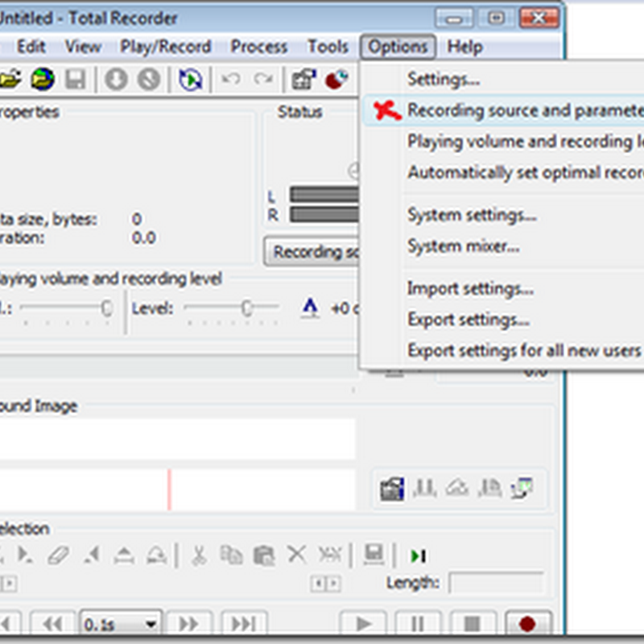
Task: Click the disabled Save floppy icon
Action: 75,79
